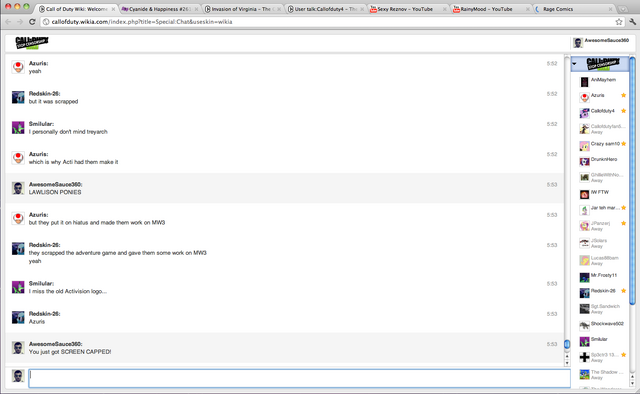This screenshot has width=640, height=394.
Task: Click the Call of Duty wiki logo at top left
Action: pyautogui.click(x=32, y=42)
